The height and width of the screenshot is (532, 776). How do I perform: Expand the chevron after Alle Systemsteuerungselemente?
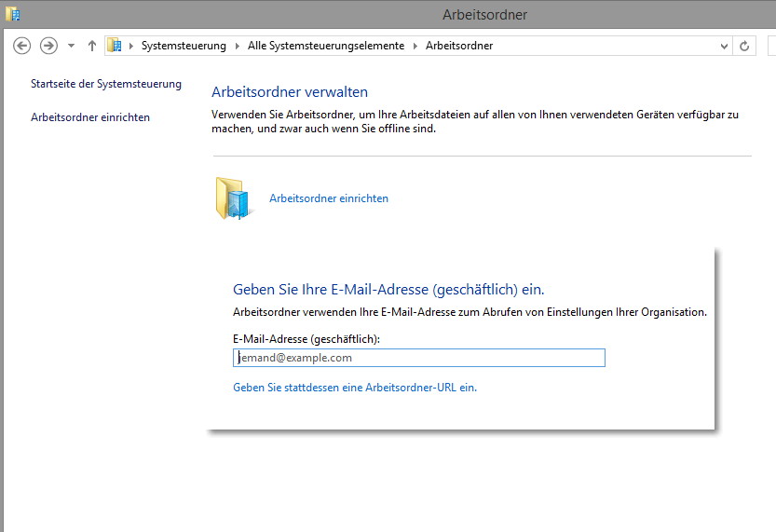pos(415,46)
